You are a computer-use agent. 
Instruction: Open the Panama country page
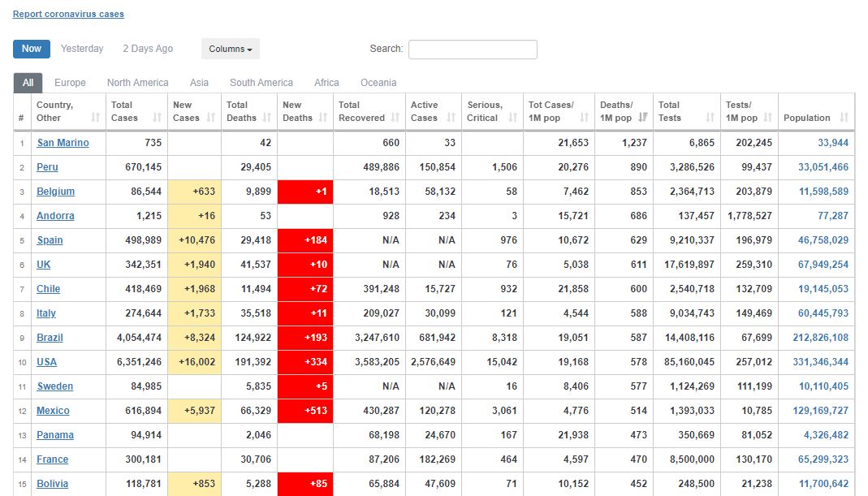(54, 434)
